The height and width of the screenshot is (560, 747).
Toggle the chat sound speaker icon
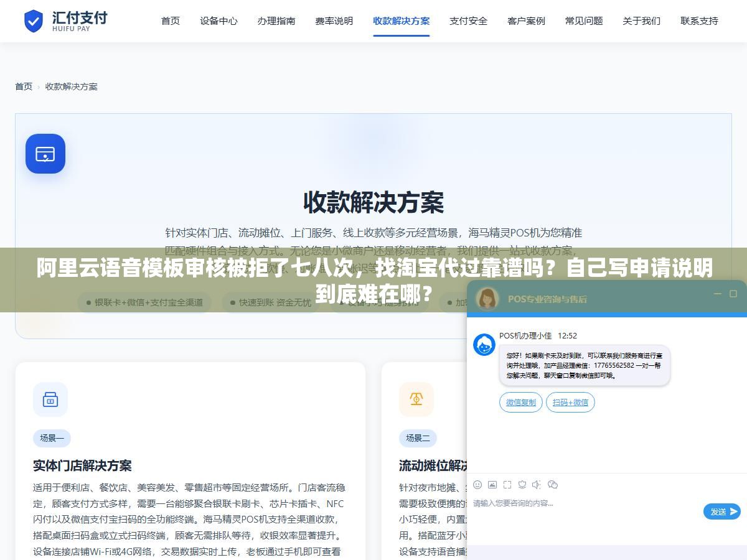(537, 485)
